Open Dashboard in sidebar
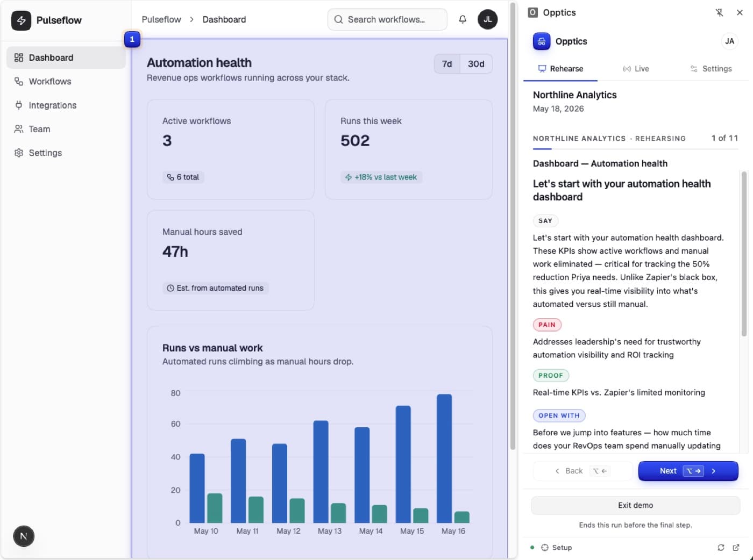This screenshot has height=560, width=753. tap(66, 58)
